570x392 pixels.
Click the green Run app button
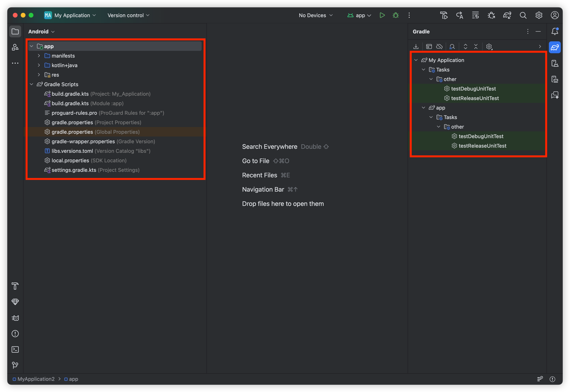pyautogui.click(x=382, y=15)
